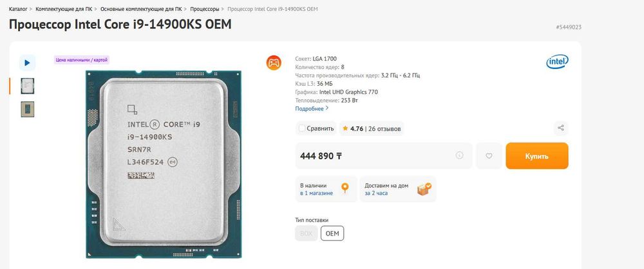Click the store location pin icon
644x269 pixels.
tap(345, 188)
